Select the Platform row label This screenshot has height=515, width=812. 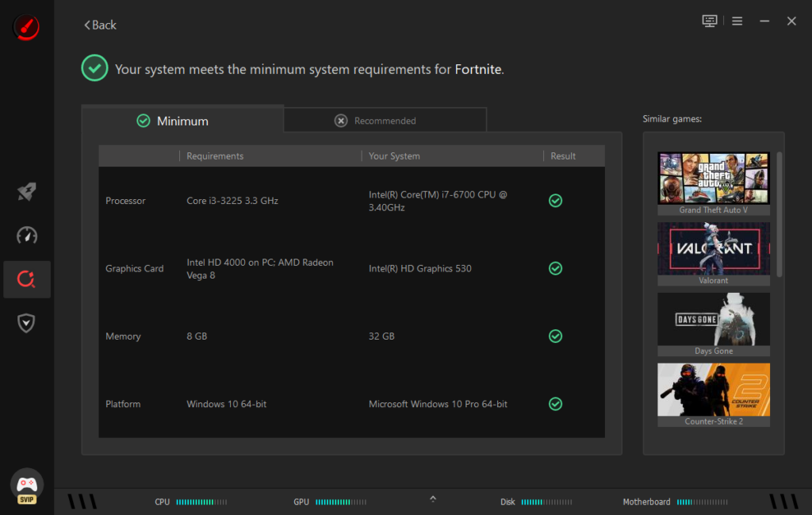(123, 404)
